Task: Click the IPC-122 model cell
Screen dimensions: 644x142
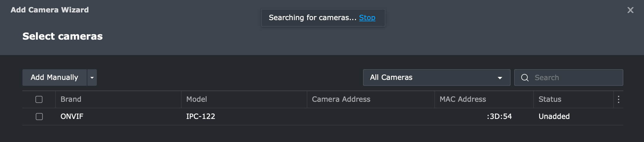Action: [x=201, y=117]
